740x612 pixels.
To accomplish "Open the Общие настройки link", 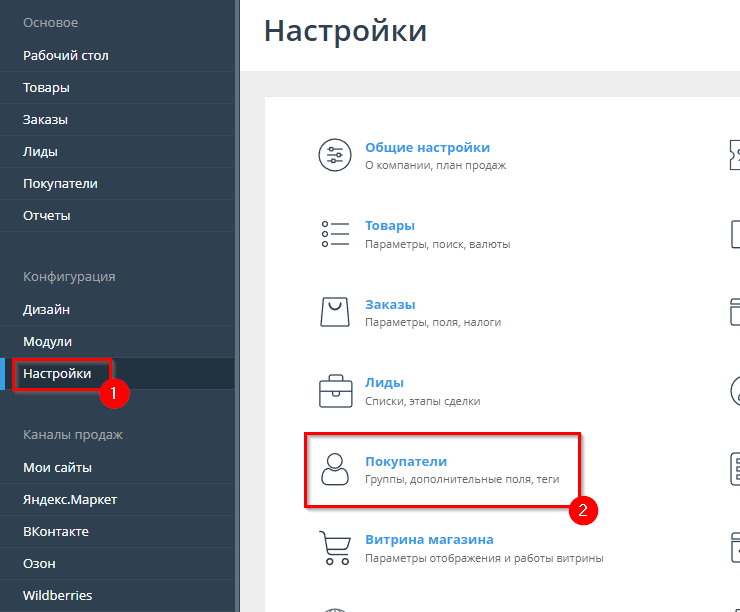I will [428, 148].
